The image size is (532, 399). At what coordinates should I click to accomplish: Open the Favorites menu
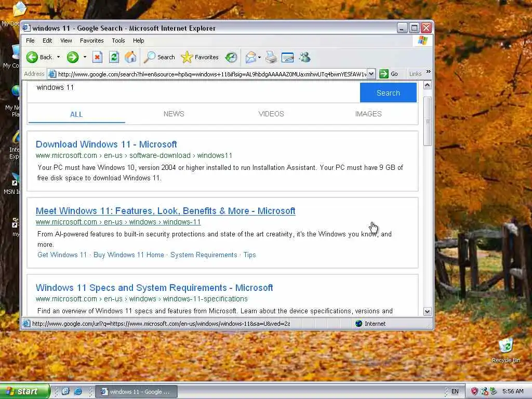pyautogui.click(x=91, y=41)
